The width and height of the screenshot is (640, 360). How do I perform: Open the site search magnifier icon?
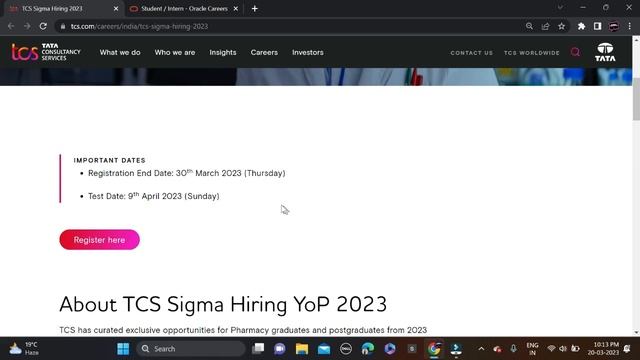pyautogui.click(x=575, y=52)
